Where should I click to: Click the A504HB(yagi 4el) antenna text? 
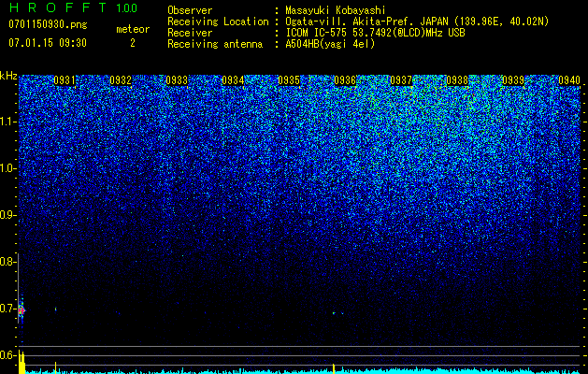(330, 44)
